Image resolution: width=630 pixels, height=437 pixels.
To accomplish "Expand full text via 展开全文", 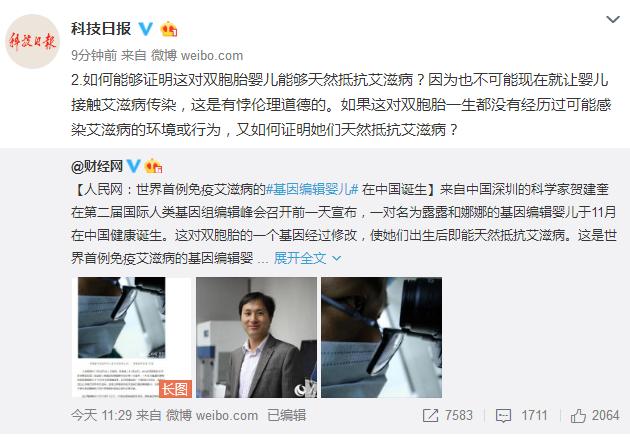I will pyautogui.click(x=300, y=258).
